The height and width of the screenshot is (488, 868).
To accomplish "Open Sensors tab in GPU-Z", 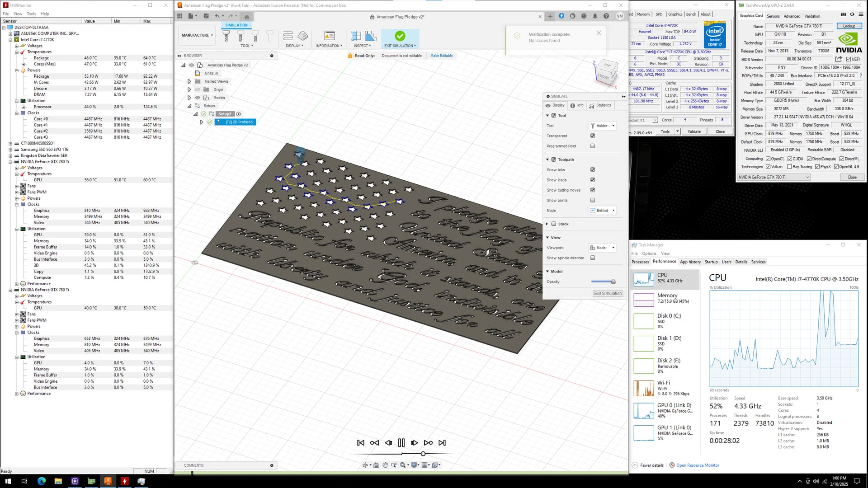I will pyautogui.click(x=773, y=16).
